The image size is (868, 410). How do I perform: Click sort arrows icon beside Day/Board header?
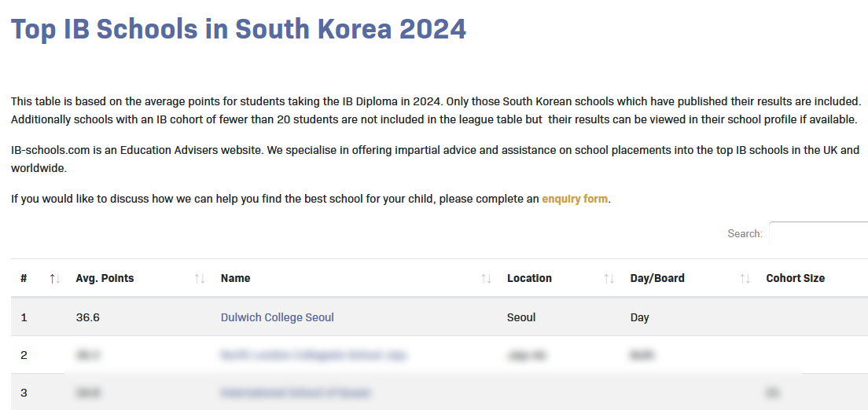point(745,279)
